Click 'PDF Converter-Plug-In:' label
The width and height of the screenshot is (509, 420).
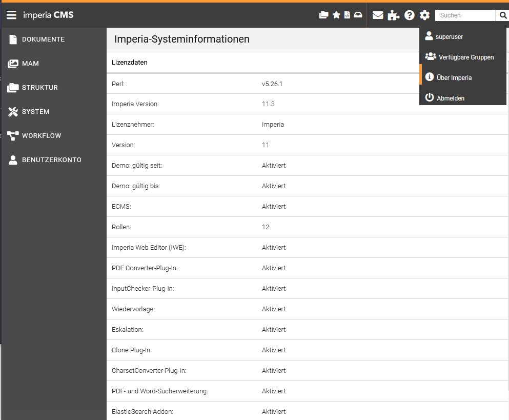click(145, 268)
